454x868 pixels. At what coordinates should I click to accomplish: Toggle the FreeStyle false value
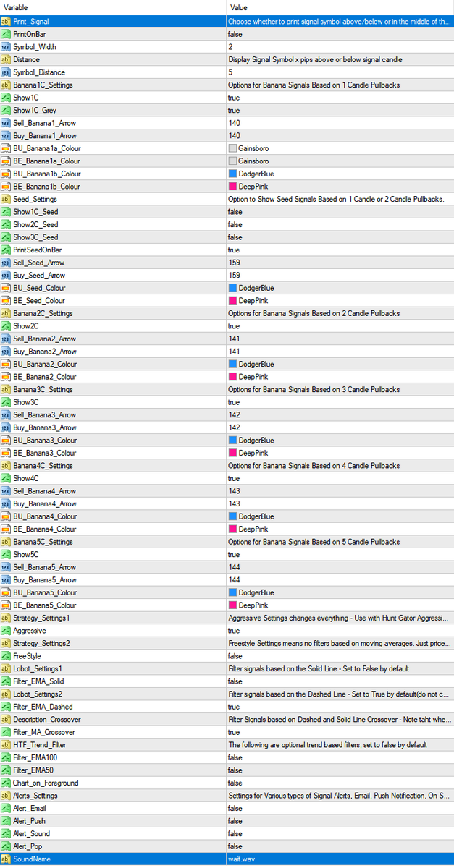(x=235, y=656)
